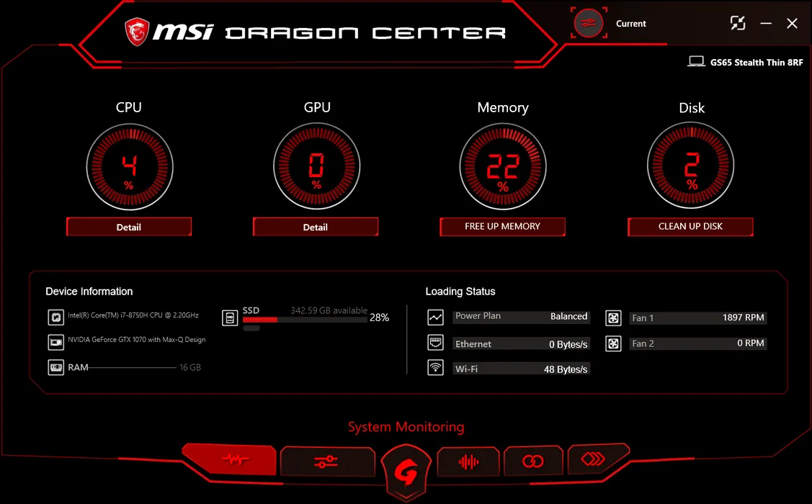Open the System Monitoring tab with pulse icon
This screenshot has height=504, width=812.
click(x=229, y=460)
